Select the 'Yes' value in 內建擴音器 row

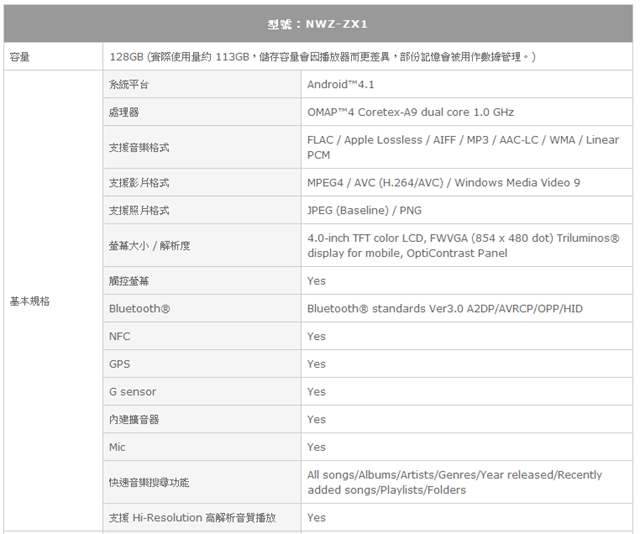click(x=316, y=420)
